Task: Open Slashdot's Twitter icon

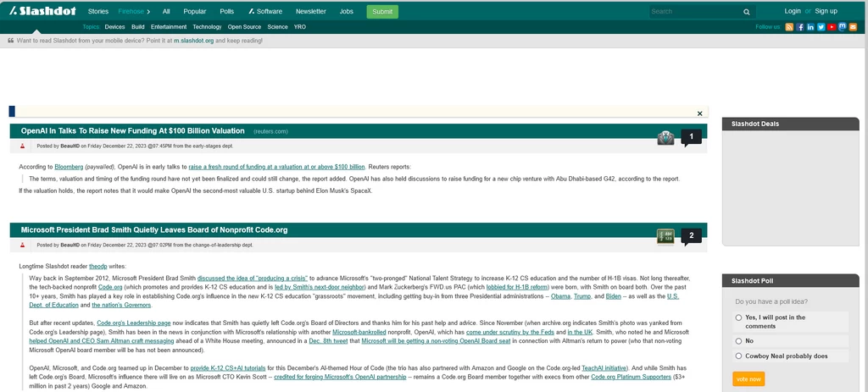Action: [x=821, y=26]
